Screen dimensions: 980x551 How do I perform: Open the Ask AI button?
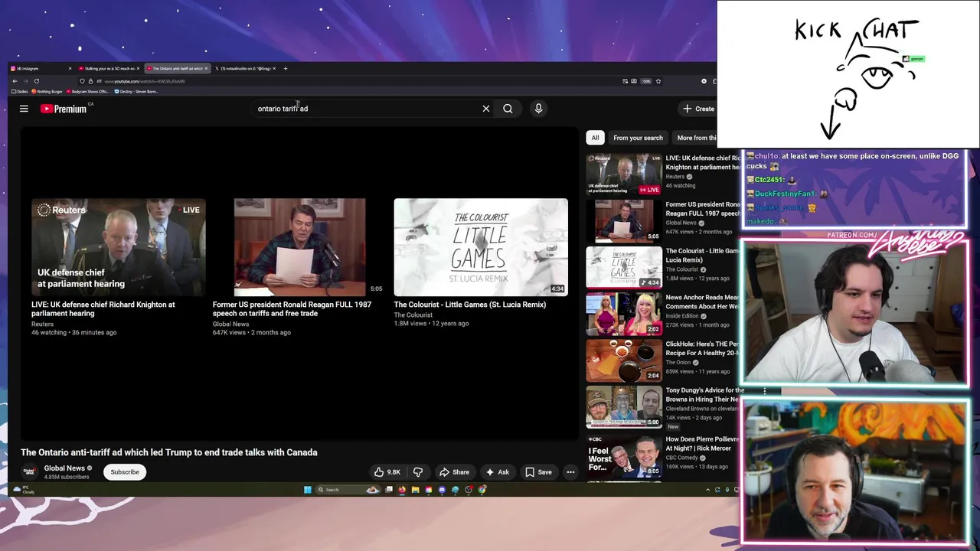[498, 472]
